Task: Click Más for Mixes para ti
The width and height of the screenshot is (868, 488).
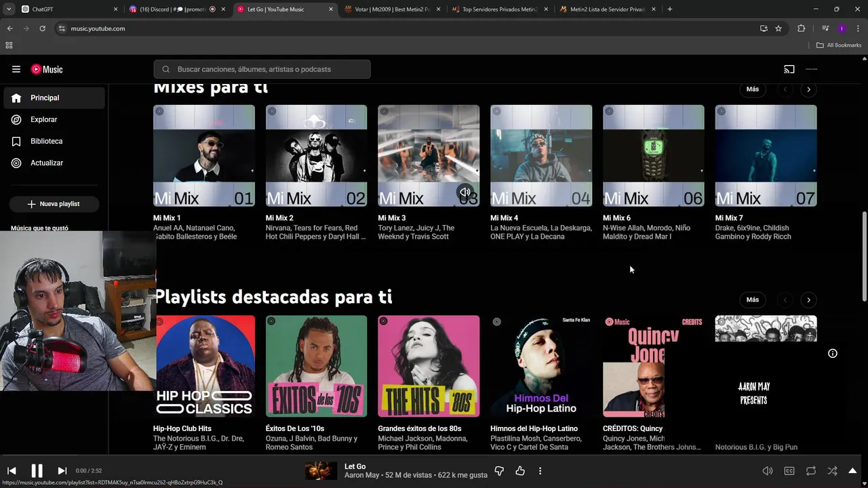Action: point(753,89)
